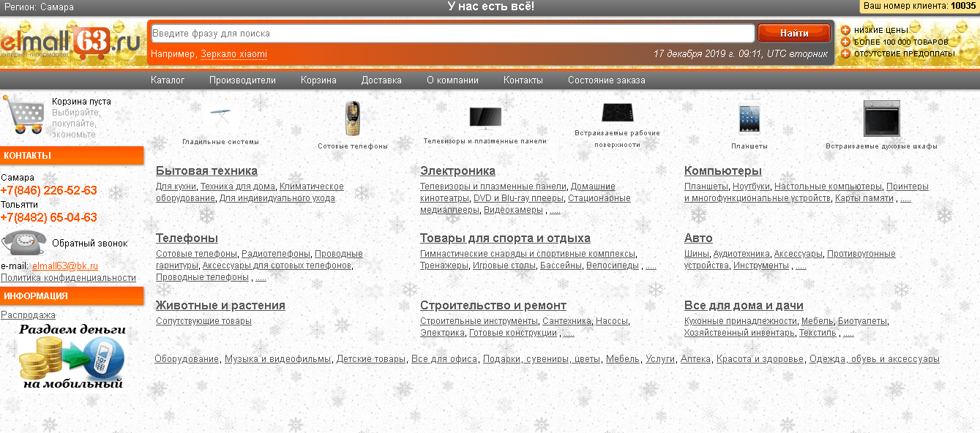Open the TVs and plasma panels icon
980x433 pixels.
click(x=485, y=117)
